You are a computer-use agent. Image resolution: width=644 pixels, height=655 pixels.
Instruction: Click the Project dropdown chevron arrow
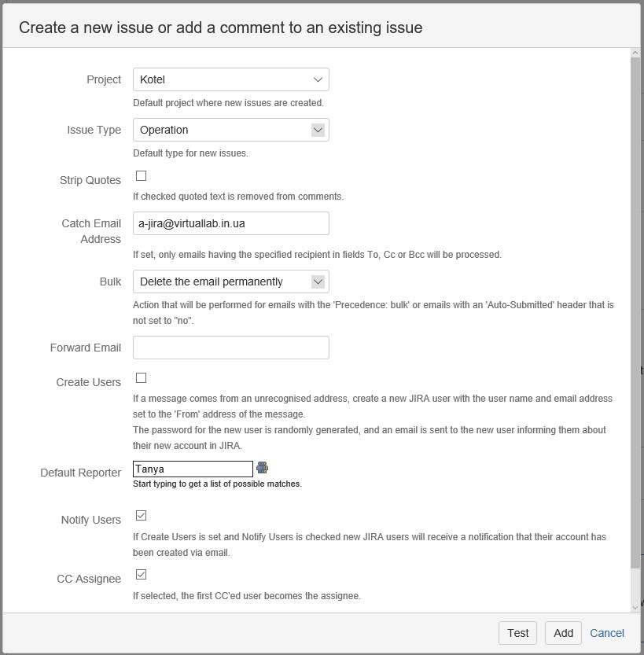pos(318,79)
